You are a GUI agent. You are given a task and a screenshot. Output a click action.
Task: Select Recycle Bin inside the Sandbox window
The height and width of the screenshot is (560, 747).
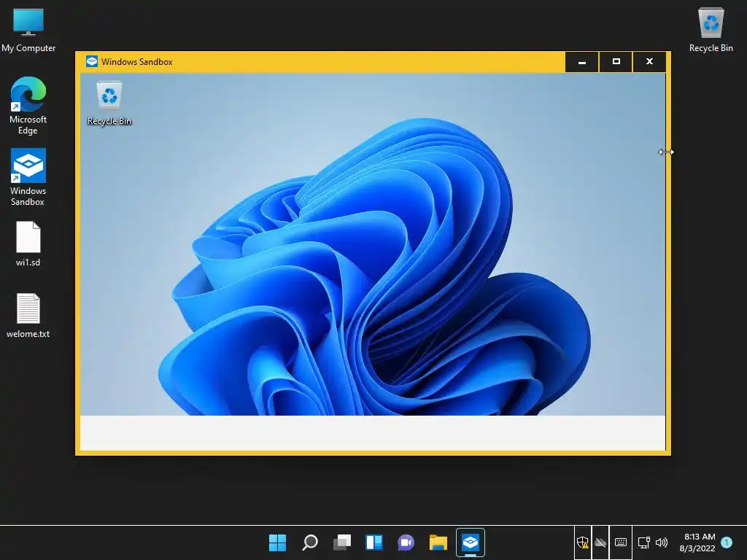click(109, 104)
